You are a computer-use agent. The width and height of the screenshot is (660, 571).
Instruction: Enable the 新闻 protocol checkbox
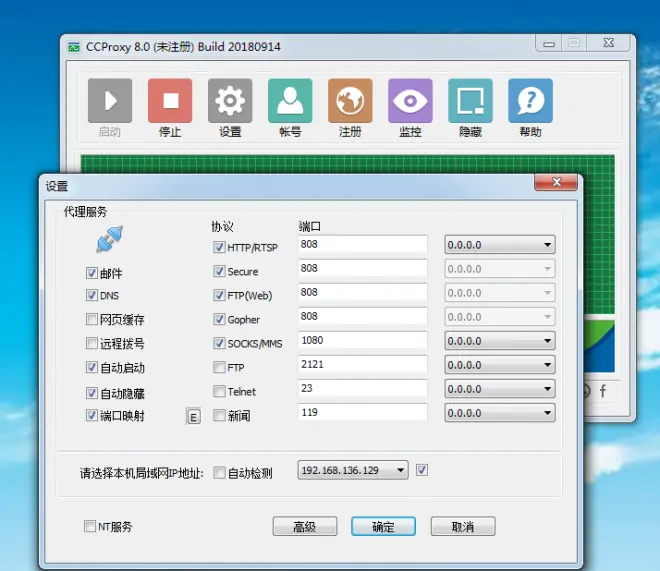(219, 415)
